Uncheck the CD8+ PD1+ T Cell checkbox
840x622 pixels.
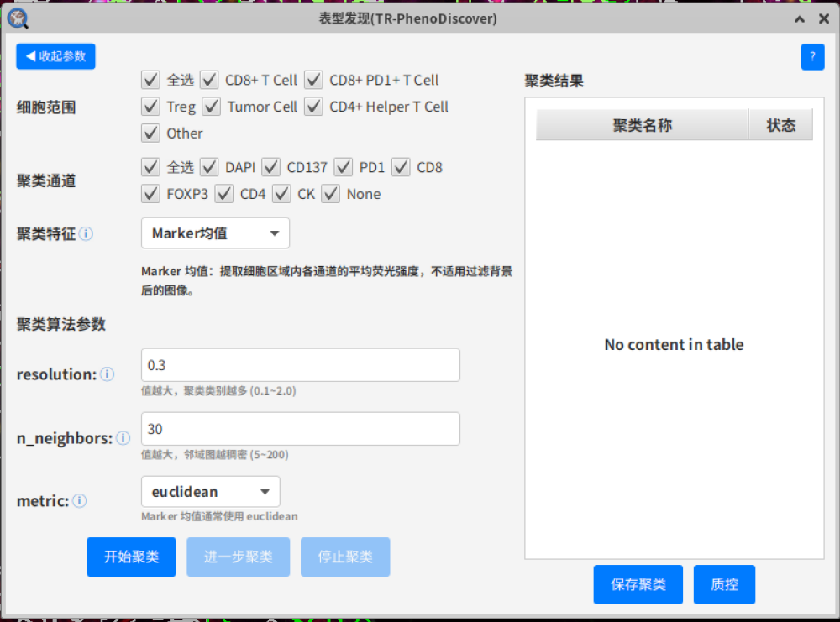click(313, 81)
